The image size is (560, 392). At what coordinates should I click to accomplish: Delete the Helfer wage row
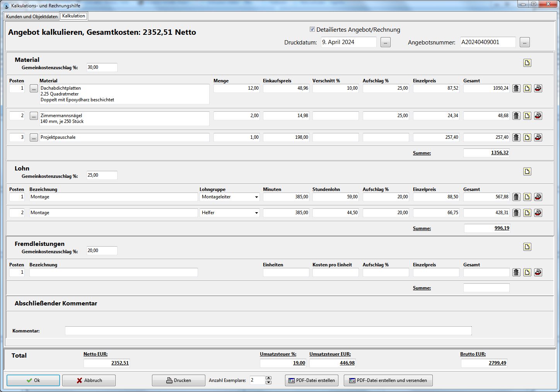pos(516,213)
